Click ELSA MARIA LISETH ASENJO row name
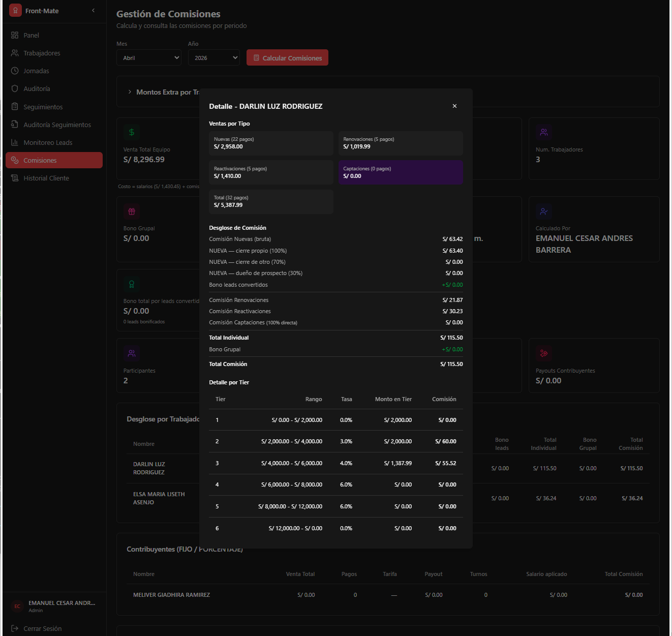 [x=159, y=498]
